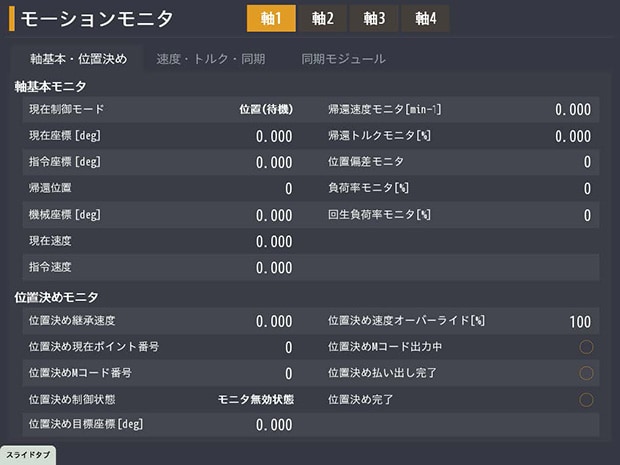This screenshot has height=465, width=620.
Task: Click the モーションモニタ title heading
Action: (96, 19)
